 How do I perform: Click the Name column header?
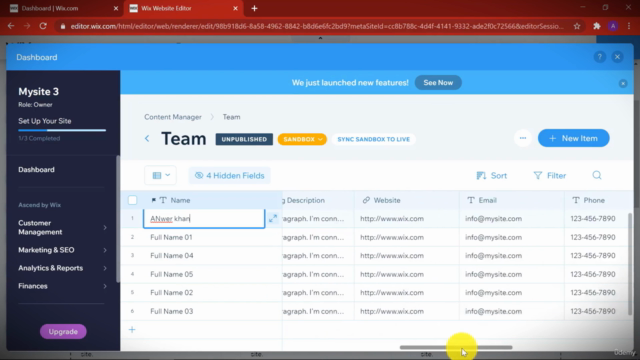pos(212,200)
